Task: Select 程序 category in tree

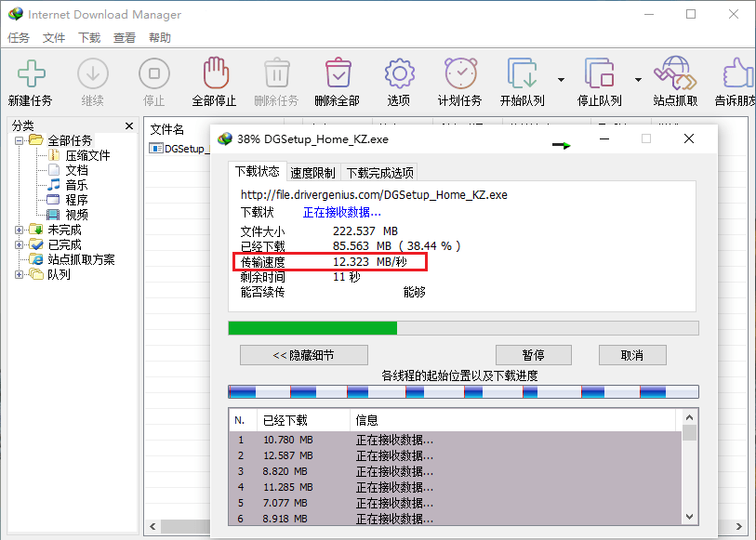Action: (x=76, y=200)
